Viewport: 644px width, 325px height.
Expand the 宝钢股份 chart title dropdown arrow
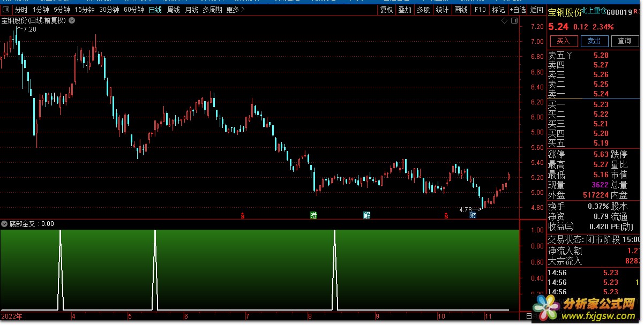72,21
